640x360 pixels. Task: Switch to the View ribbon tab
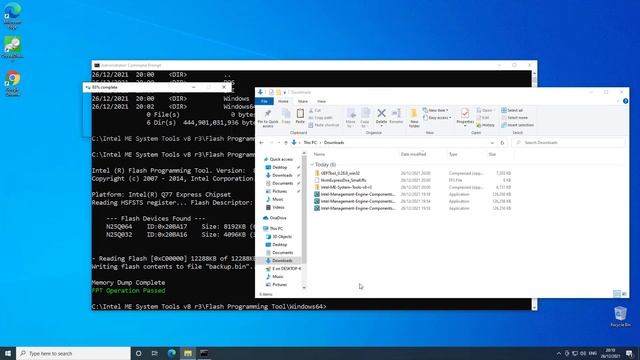[321, 101]
